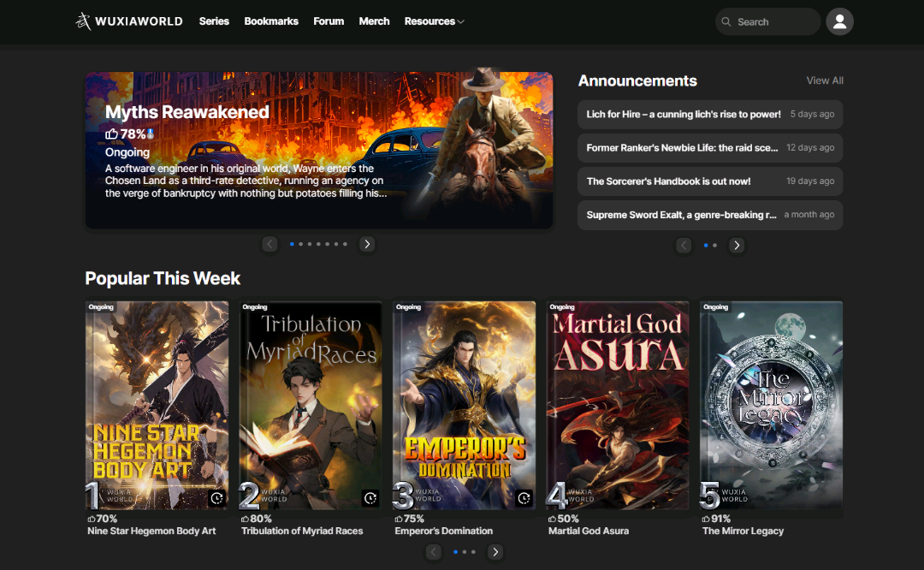Open The Mirror Legacy cover thumbnail
Image resolution: width=924 pixels, height=570 pixels.
tap(771, 405)
